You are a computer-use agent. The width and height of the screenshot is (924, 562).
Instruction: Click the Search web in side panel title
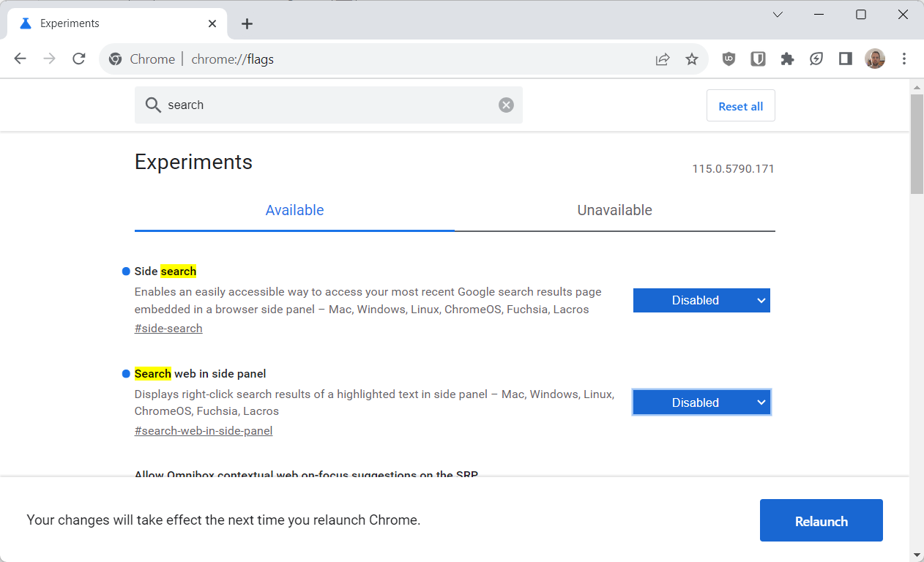[x=200, y=374]
